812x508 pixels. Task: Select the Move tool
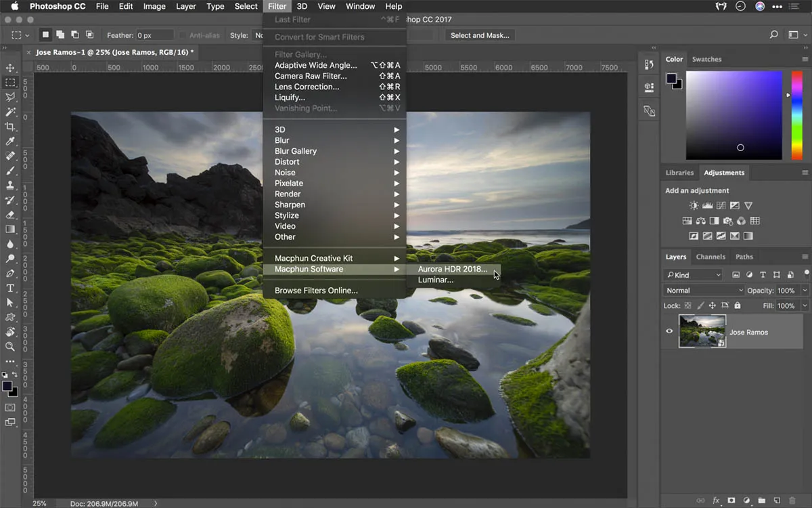tap(12, 68)
